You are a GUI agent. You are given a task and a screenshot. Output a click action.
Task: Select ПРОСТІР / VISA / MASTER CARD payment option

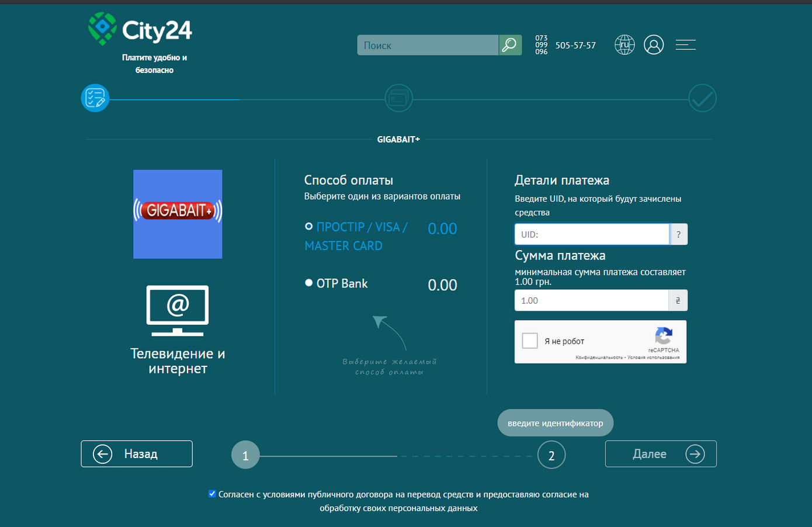click(309, 227)
